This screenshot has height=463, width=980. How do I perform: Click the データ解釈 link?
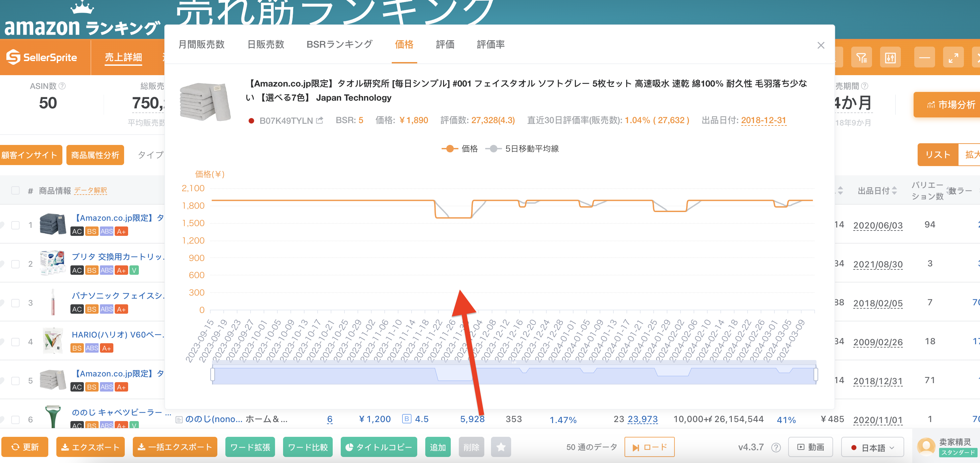click(91, 191)
